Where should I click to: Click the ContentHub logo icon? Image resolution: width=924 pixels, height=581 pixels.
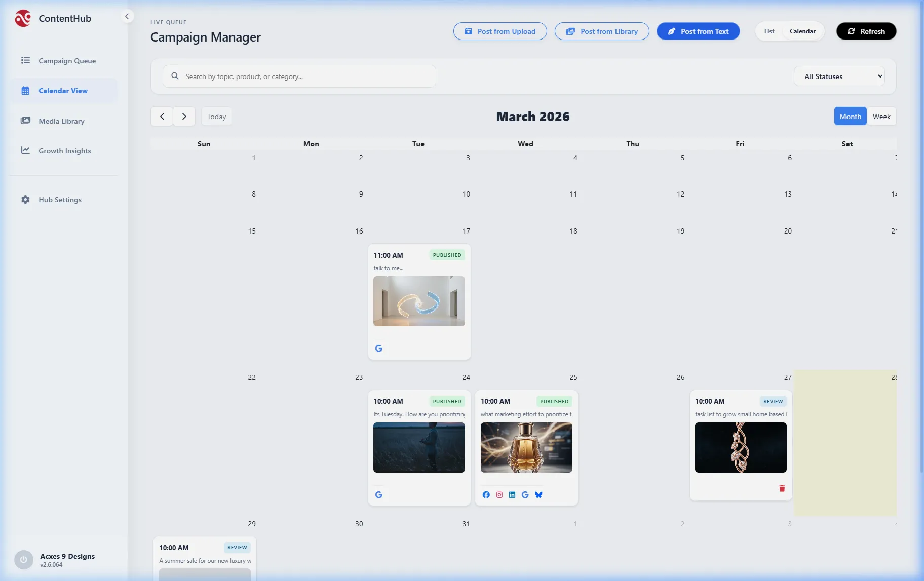click(23, 19)
